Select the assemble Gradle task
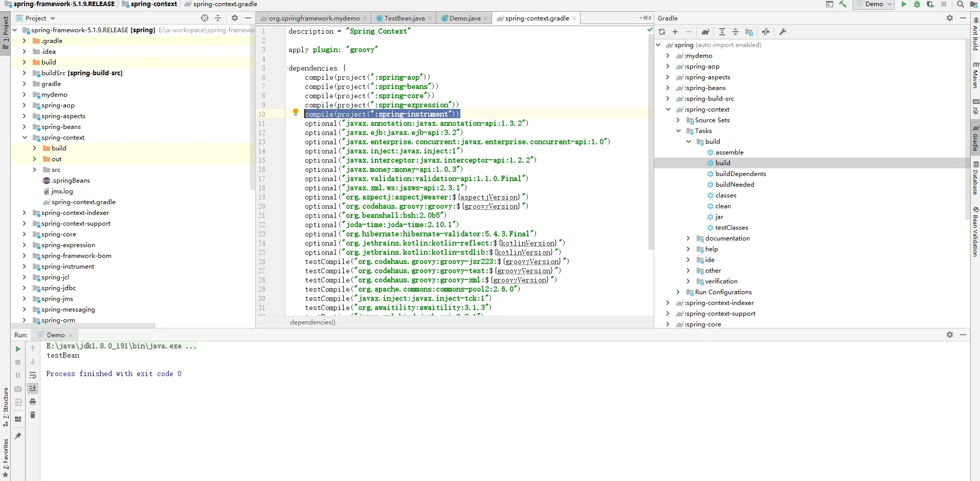This screenshot has width=980, height=481. (729, 152)
